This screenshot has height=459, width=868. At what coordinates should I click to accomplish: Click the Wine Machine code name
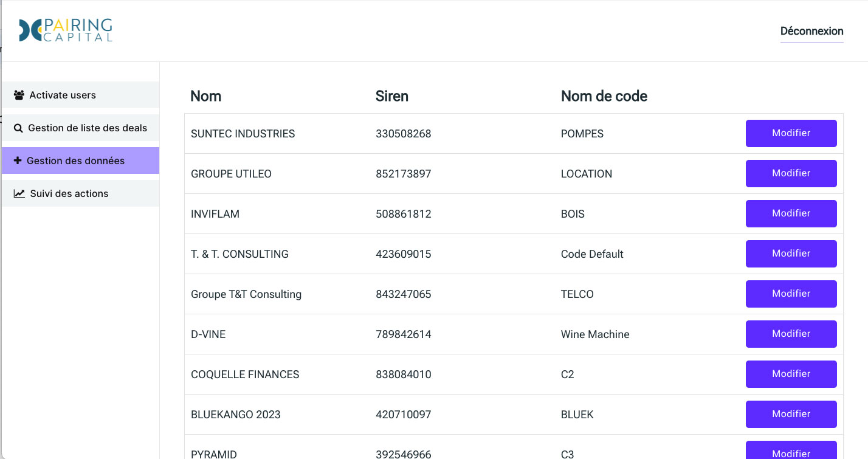click(595, 334)
